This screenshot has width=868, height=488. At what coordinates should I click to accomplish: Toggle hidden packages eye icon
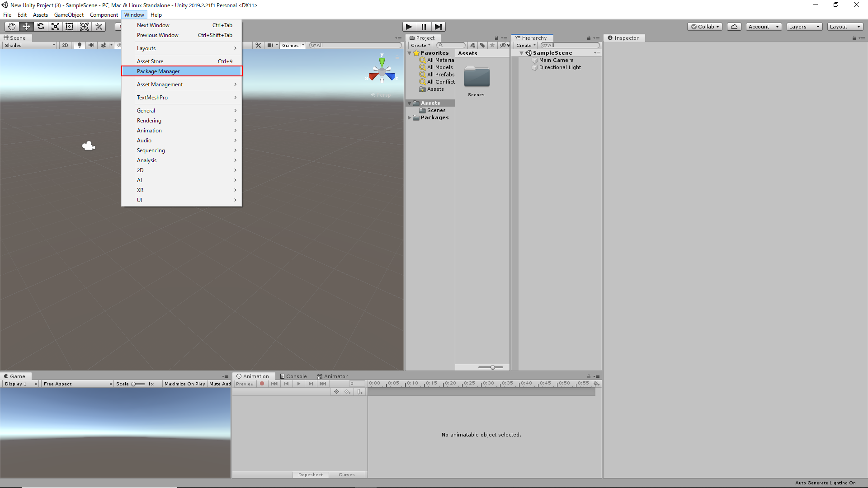pos(504,45)
